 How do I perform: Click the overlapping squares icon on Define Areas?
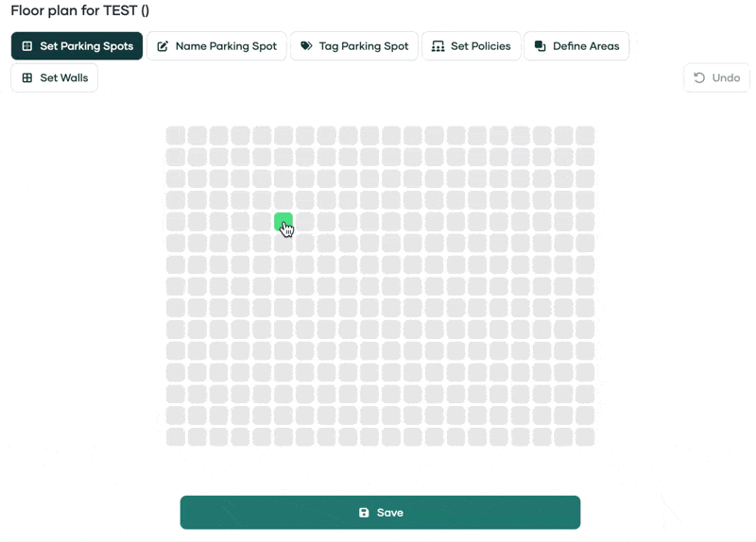[x=540, y=46]
